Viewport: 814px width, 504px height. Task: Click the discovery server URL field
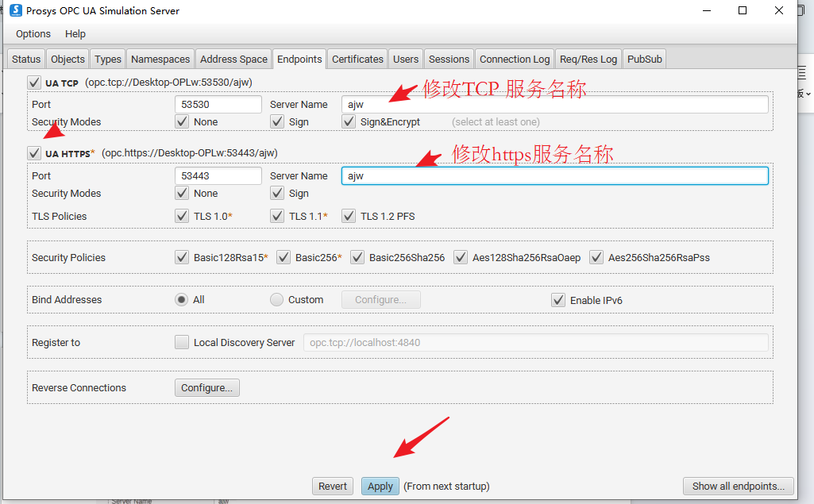536,343
